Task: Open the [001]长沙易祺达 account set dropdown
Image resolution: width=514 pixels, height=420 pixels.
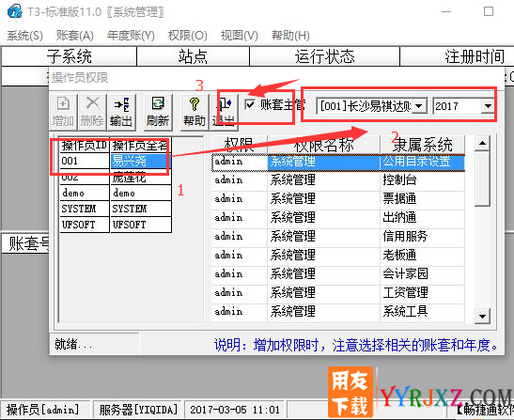Action: 418,106
